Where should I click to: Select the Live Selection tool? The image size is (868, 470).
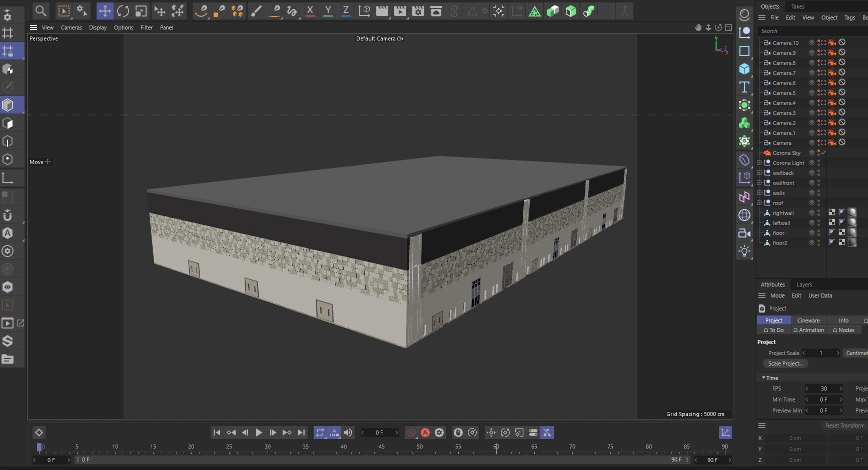pyautogui.click(x=64, y=11)
